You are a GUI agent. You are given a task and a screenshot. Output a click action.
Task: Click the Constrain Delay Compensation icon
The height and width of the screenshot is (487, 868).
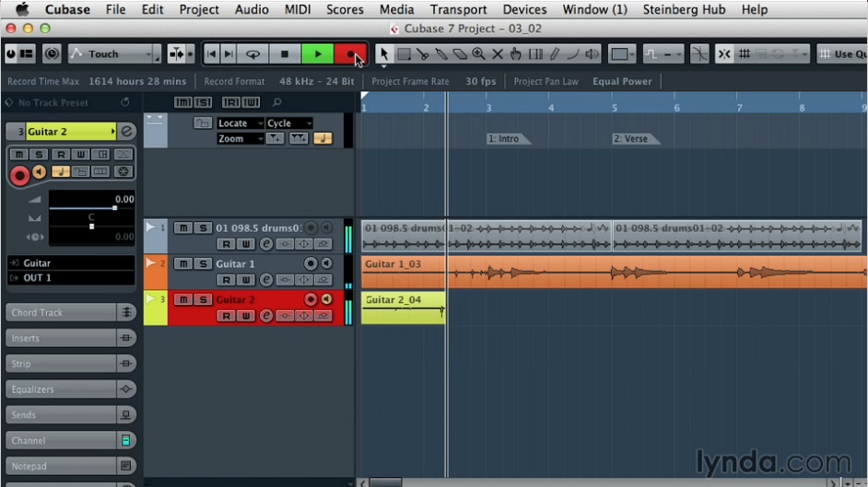52,53
